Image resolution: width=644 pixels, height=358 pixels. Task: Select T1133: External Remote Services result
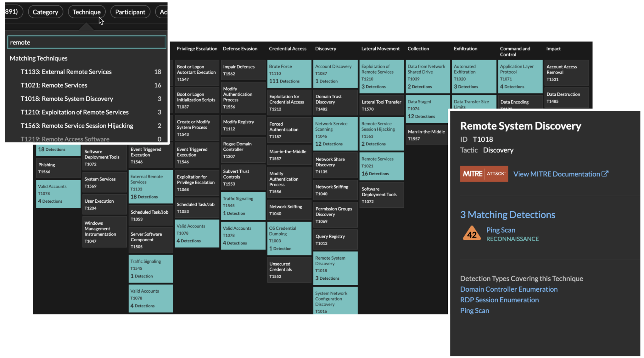(86, 72)
